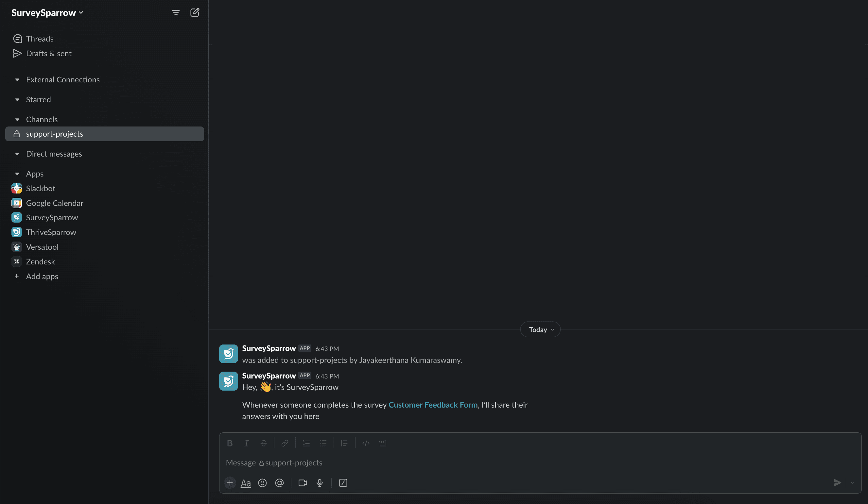The image size is (868, 504).
Task: Toggle strikethrough formatting
Action: point(263,443)
